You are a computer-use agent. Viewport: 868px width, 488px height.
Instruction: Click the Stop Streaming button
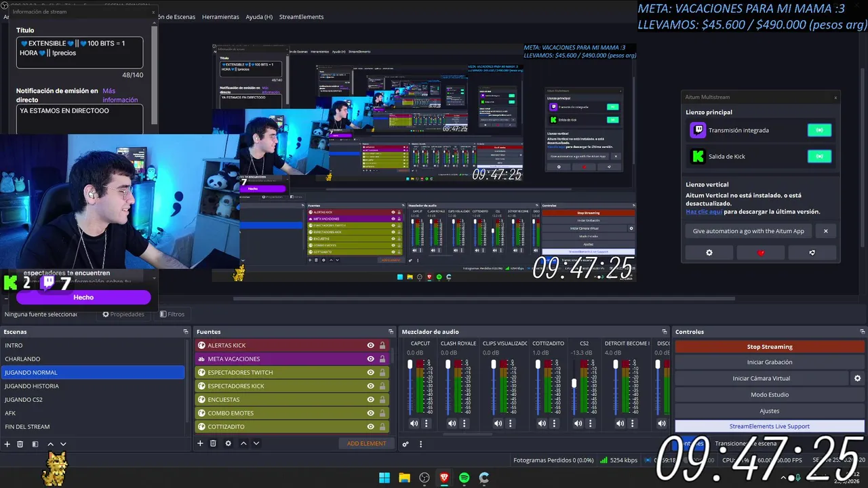pos(770,346)
